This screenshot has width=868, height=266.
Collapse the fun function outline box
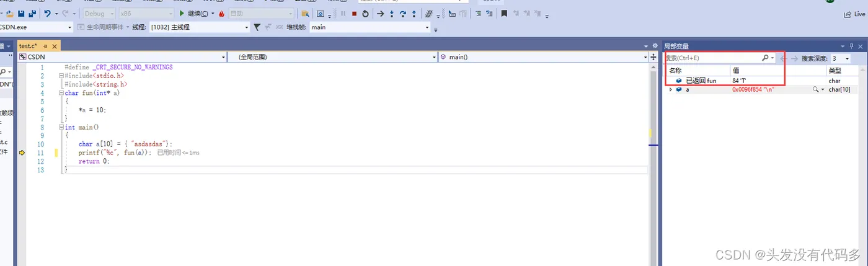coord(61,93)
